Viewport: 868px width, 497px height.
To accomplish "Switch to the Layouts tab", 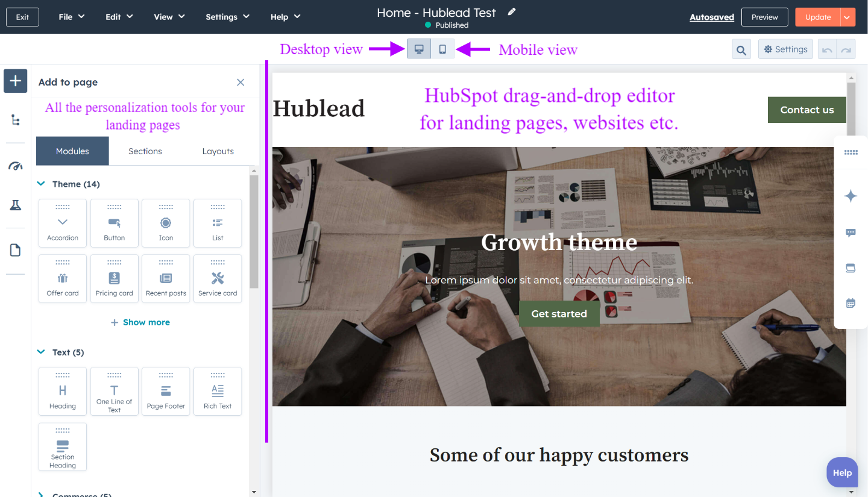I will [x=218, y=151].
